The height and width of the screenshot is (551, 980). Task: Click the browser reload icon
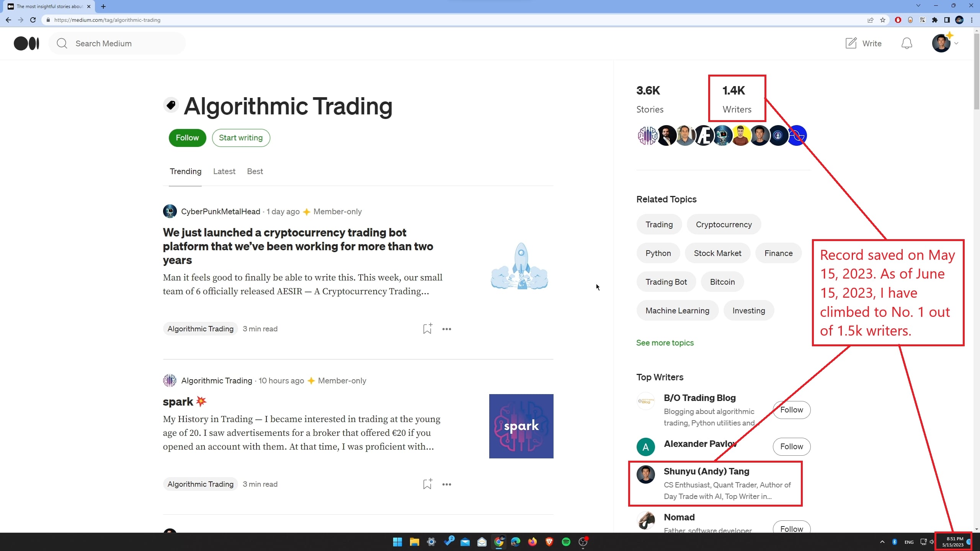(33, 20)
